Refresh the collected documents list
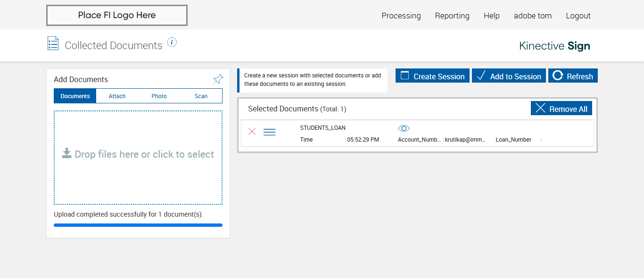This screenshot has height=278, width=644. click(x=573, y=76)
